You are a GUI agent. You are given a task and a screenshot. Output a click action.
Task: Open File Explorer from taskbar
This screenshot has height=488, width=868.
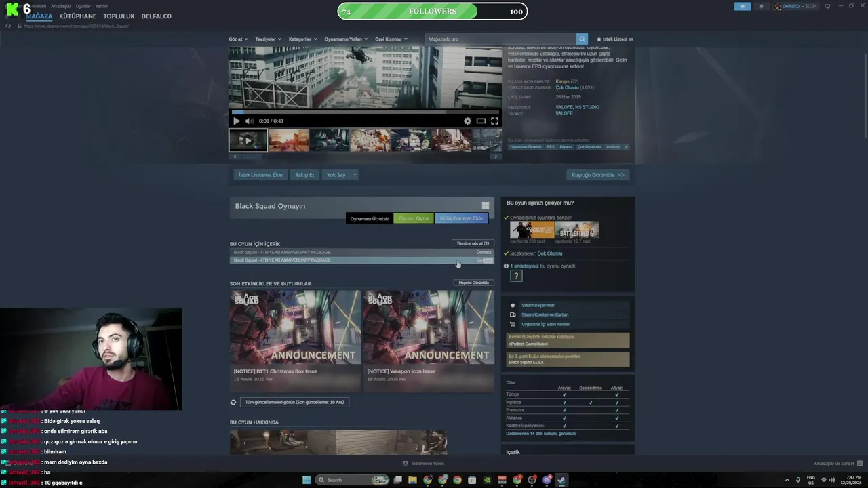coord(412,480)
